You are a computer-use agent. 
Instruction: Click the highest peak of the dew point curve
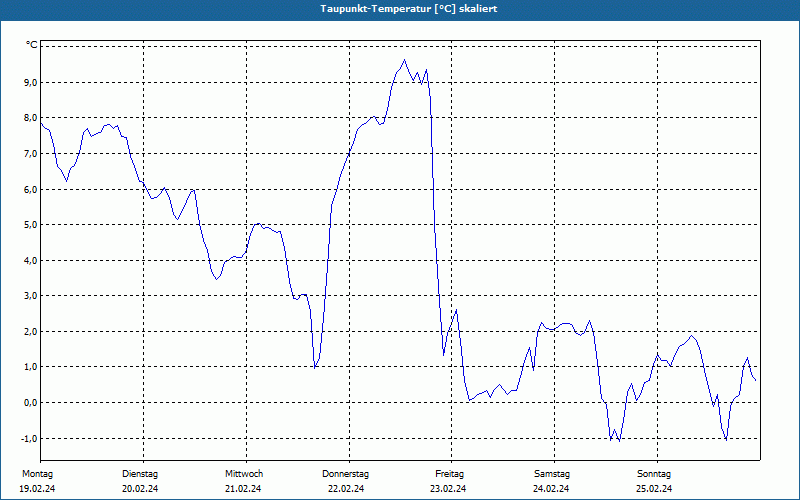(x=405, y=60)
